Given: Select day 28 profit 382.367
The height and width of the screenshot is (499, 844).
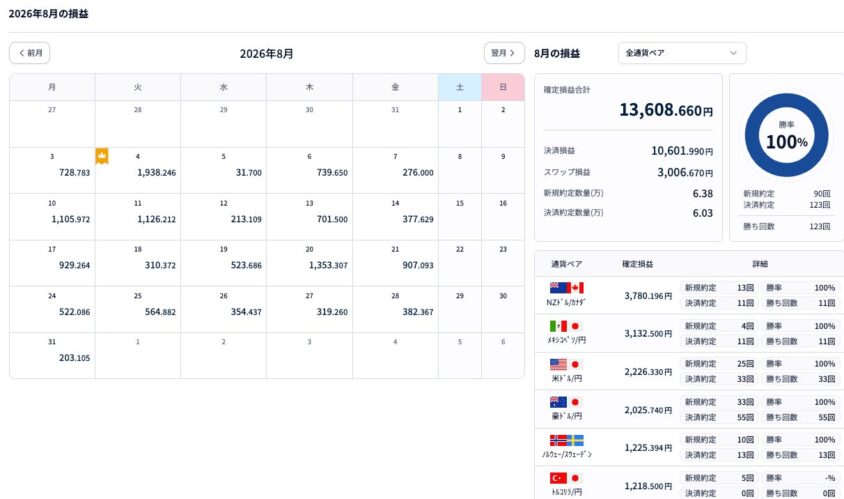Looking at the screenshot, I should (x=418, y=312).
